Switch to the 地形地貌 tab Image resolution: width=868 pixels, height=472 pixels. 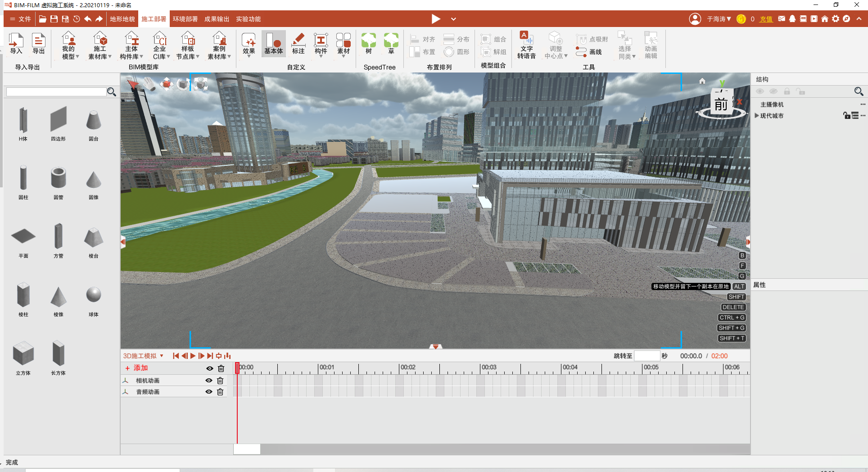click(122, 19)
